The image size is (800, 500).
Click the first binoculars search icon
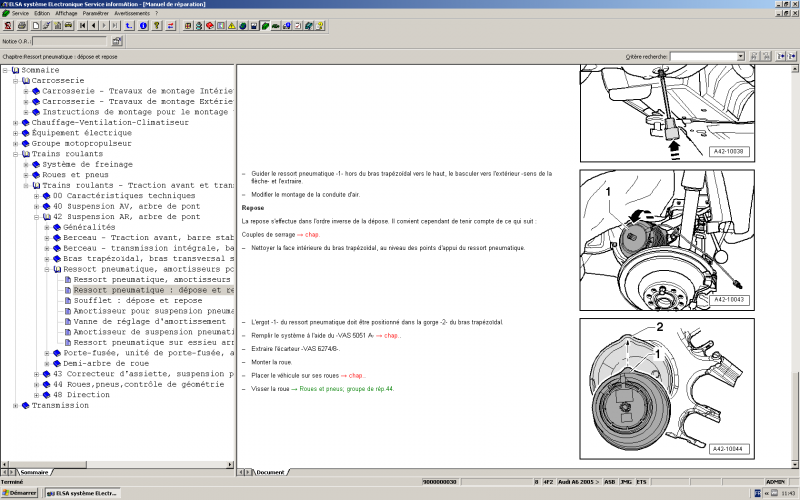[754, 56]
